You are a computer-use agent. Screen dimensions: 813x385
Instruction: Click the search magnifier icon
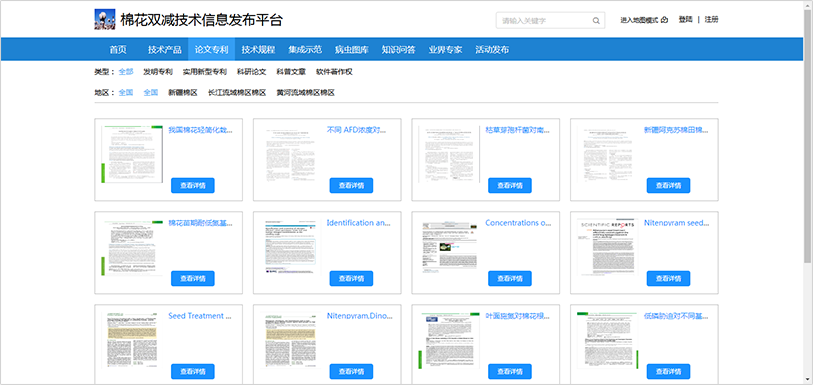coord(596,21)
